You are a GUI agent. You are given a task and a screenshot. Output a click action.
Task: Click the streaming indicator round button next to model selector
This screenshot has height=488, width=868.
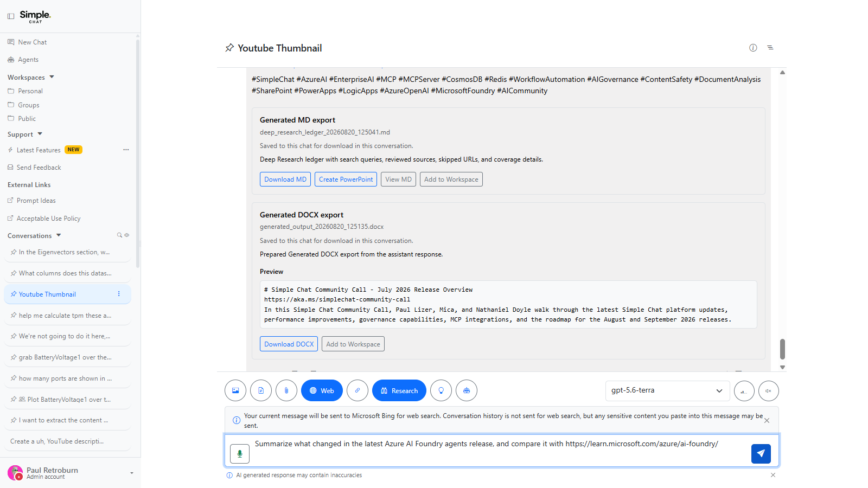(x=744, y=391)
